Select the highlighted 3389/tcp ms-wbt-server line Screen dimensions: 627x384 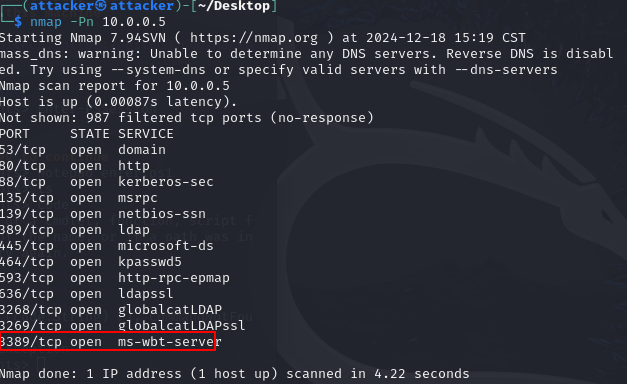point(110,342)
